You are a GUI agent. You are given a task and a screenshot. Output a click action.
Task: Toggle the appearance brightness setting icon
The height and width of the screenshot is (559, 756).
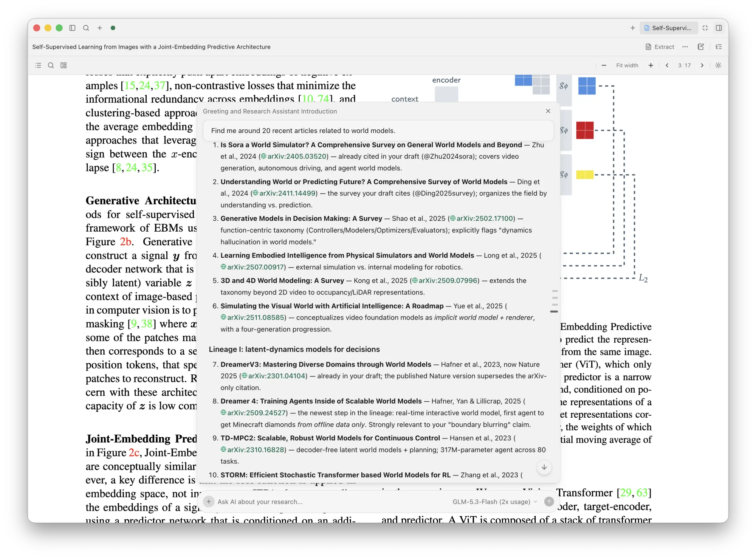[x=718, y=65]
